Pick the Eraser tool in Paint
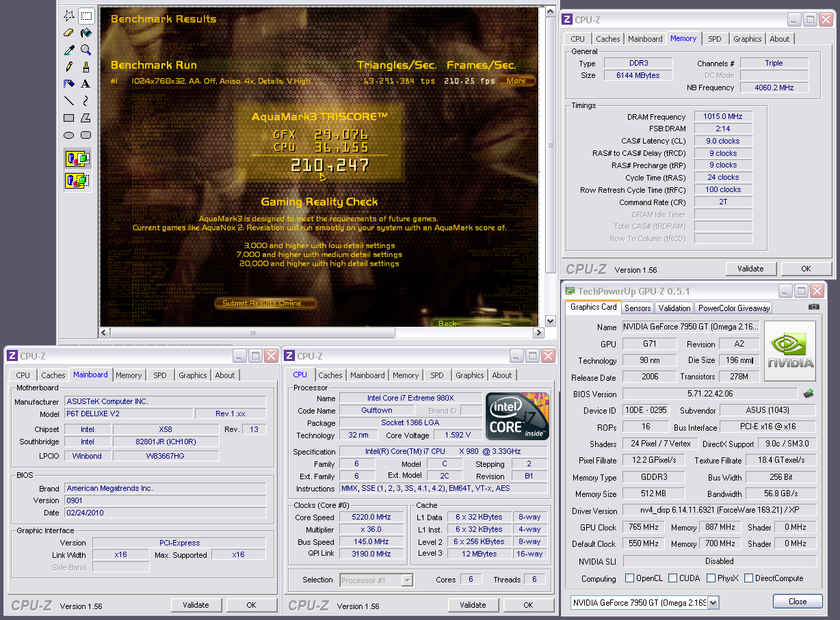This screenshot has width=840, height=620. (69, 33)
